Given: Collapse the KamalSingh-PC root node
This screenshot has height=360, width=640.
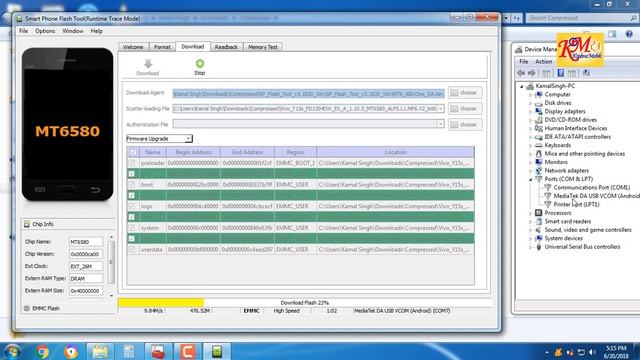Looking at the screenshot, I should 522,86.
